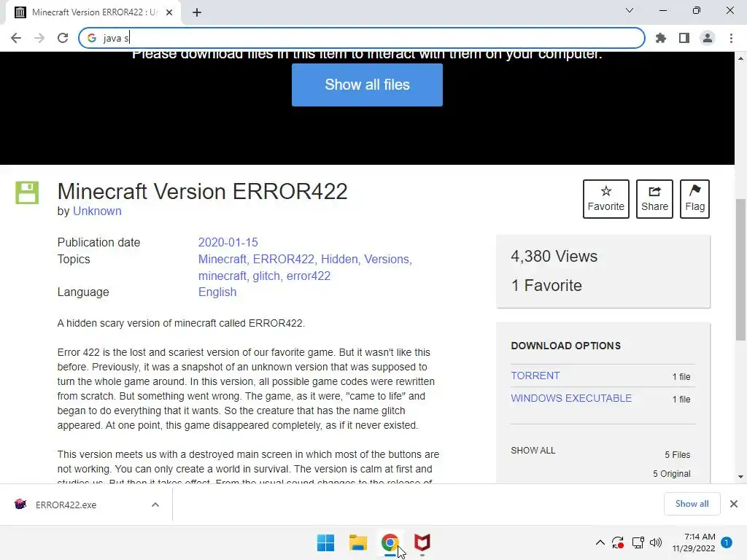The image size is (747, 560).
Task: Open the English language link
Action: (217, 292)
